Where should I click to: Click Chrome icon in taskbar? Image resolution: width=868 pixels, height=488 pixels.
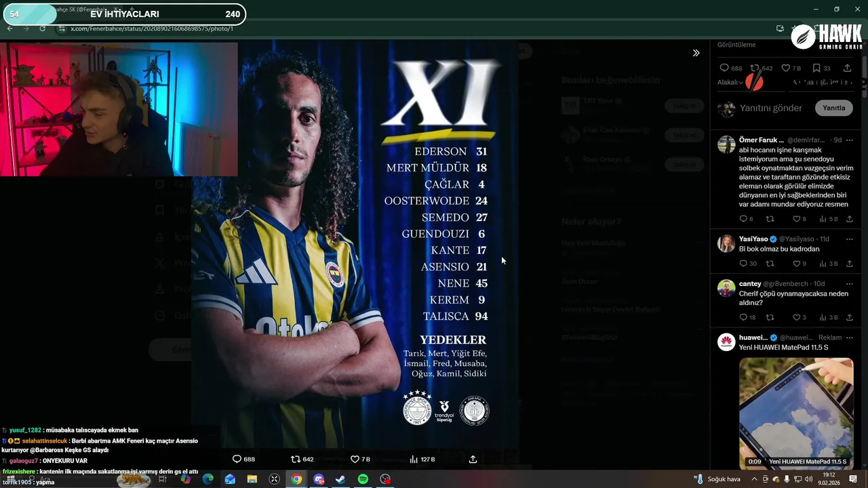(x=296, y=479)
